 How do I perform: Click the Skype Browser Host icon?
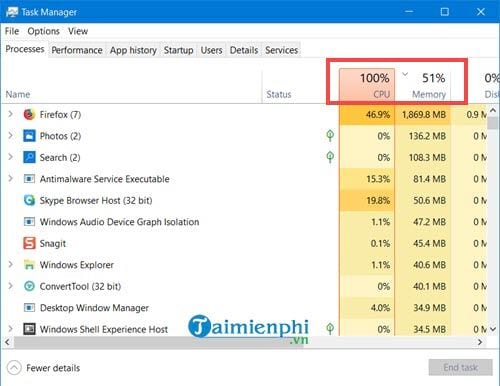tap(29, 200)
